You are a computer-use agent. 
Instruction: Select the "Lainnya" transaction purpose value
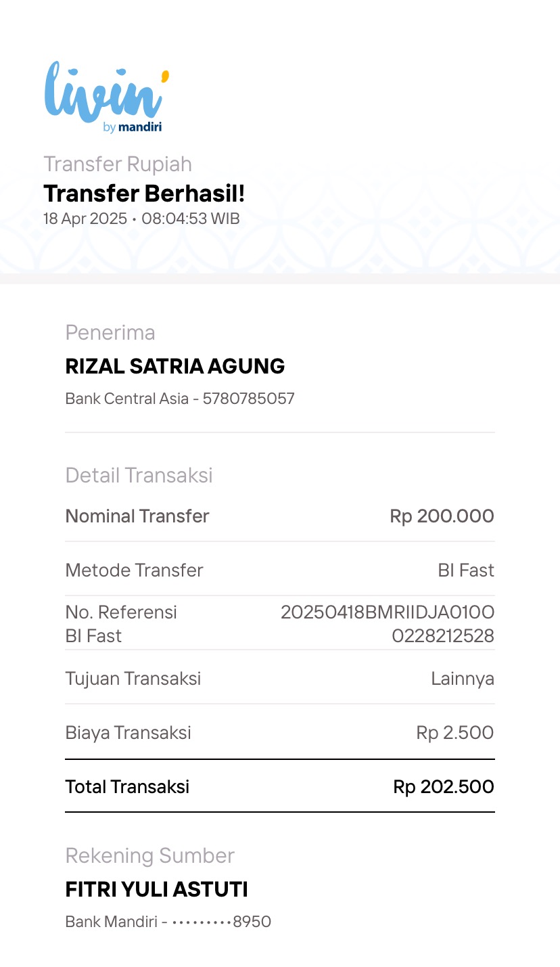tap(463, 679)
